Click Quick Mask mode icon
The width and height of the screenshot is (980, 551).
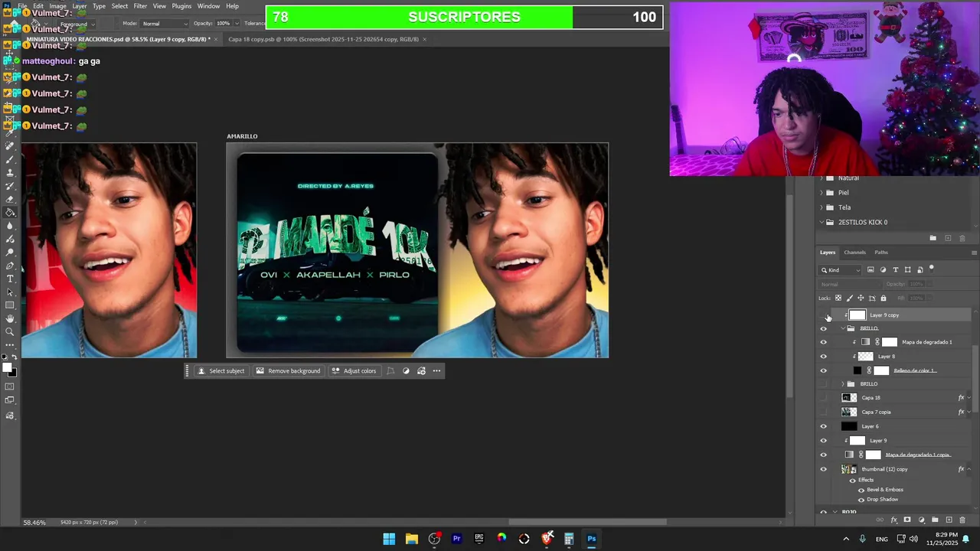pos(9,386)
